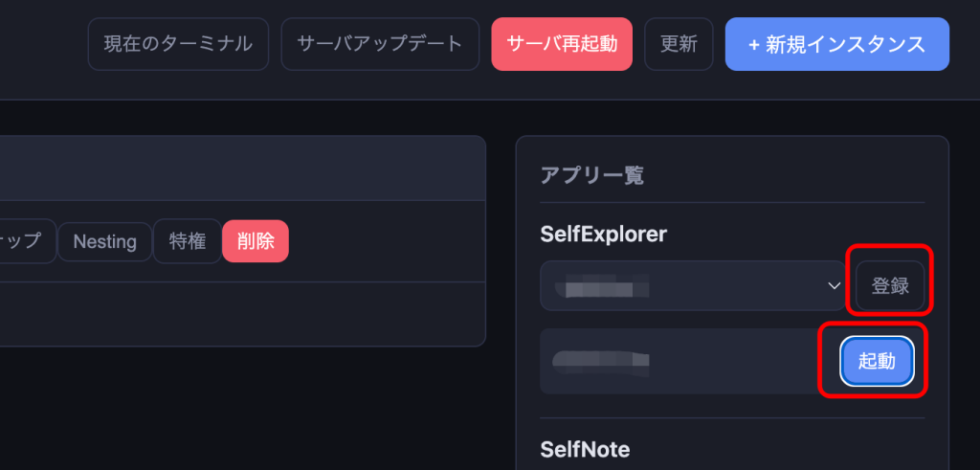Click the 更新 refresh button
980x470 pixels.
click(679, 44)
